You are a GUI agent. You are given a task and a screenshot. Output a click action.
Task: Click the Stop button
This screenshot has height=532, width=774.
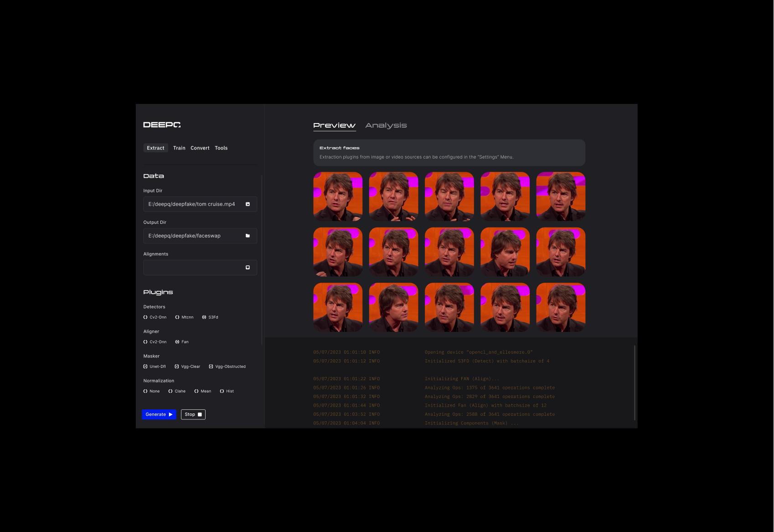pyautogui.click(x=193, y=414)
